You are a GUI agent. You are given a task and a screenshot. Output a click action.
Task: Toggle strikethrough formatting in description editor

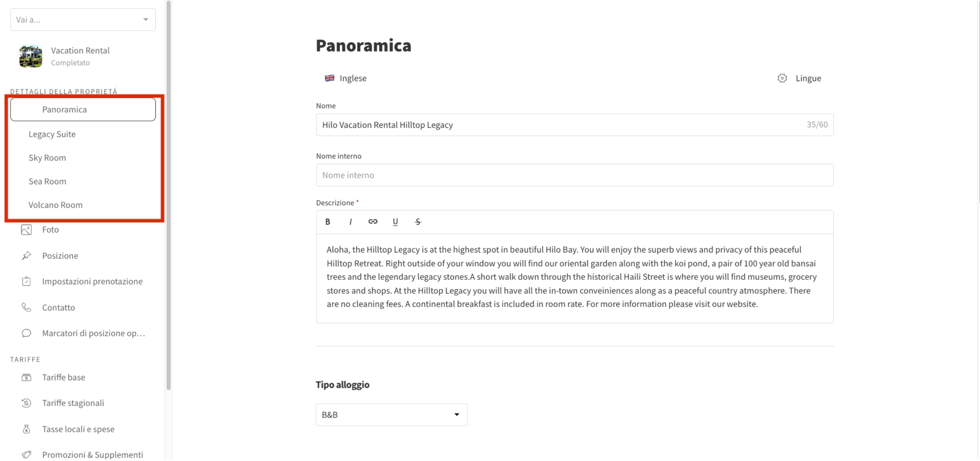coord(418,221)
